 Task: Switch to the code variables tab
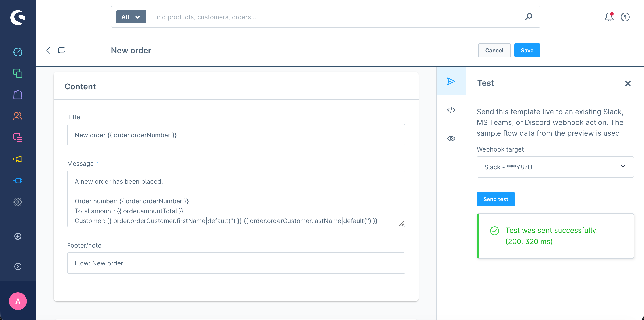pos(451,110)
